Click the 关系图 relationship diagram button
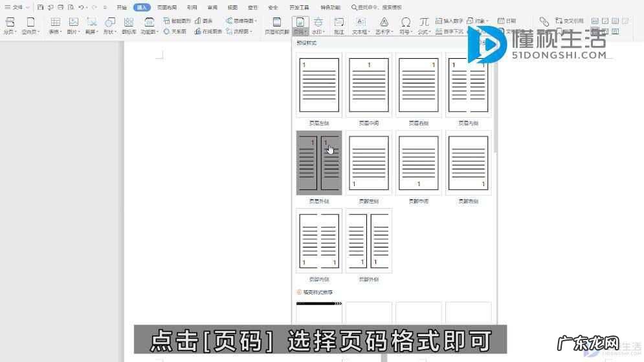 click(175, 31)
